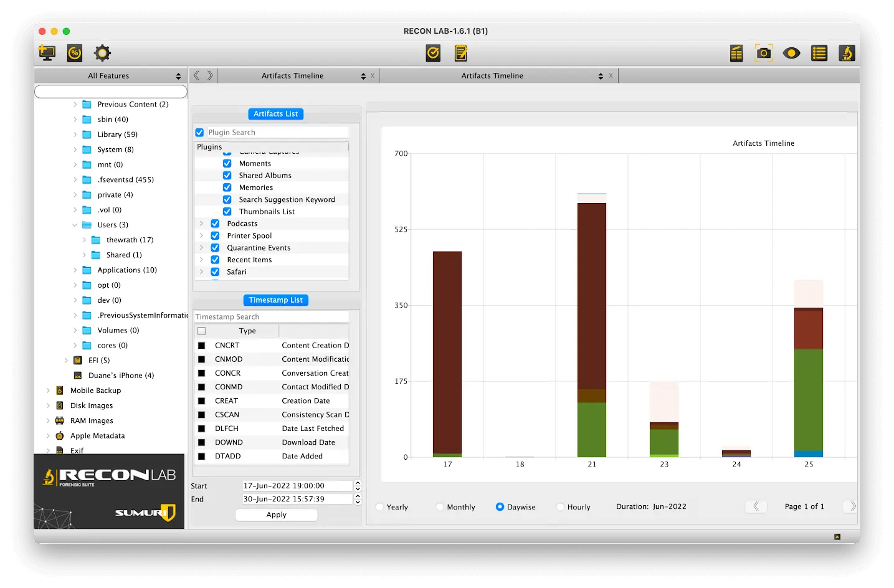Open the list view icon in toolbar
Screen dimensions: 894x588
tap(819, 53)
